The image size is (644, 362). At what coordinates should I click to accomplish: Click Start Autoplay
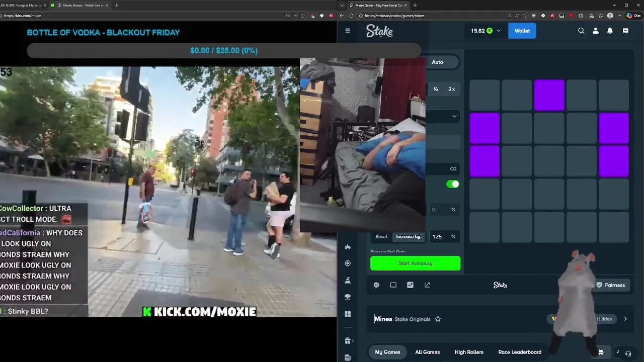click(415, 263)
